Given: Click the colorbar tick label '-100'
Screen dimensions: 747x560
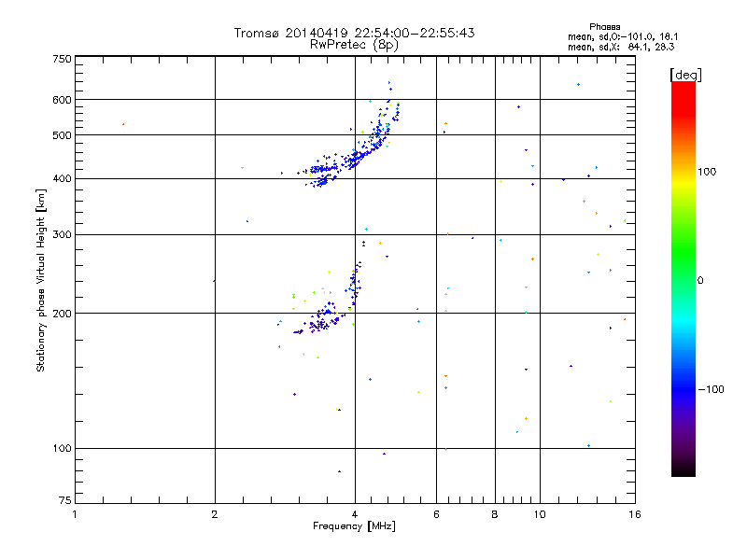Looking at the screenshot, I should pos(711,389).
